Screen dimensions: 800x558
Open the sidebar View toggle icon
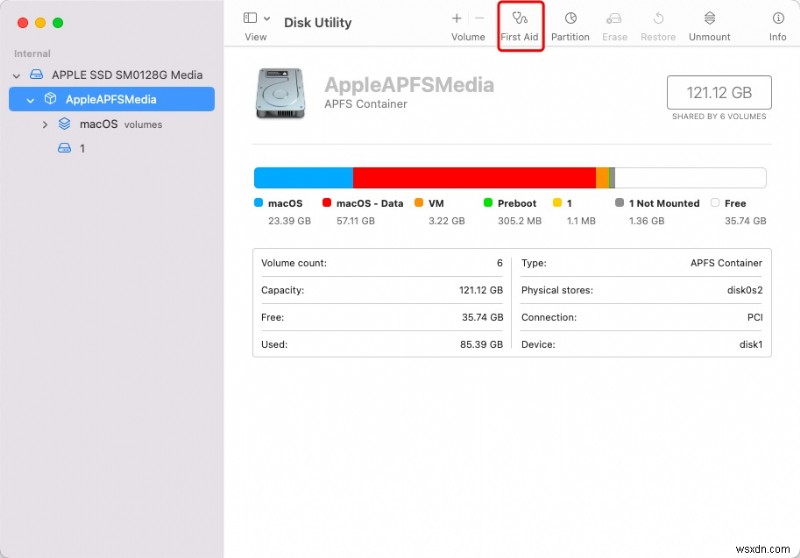[x=250, y=18]
